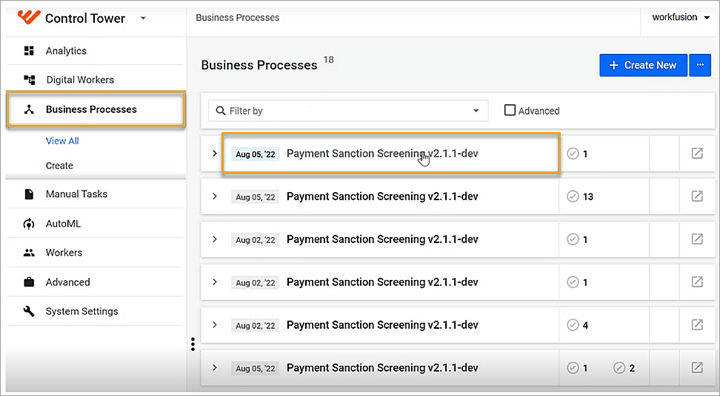Open Manual Tasks section
This screenshot has width=720, height=396.
(76, 194)
